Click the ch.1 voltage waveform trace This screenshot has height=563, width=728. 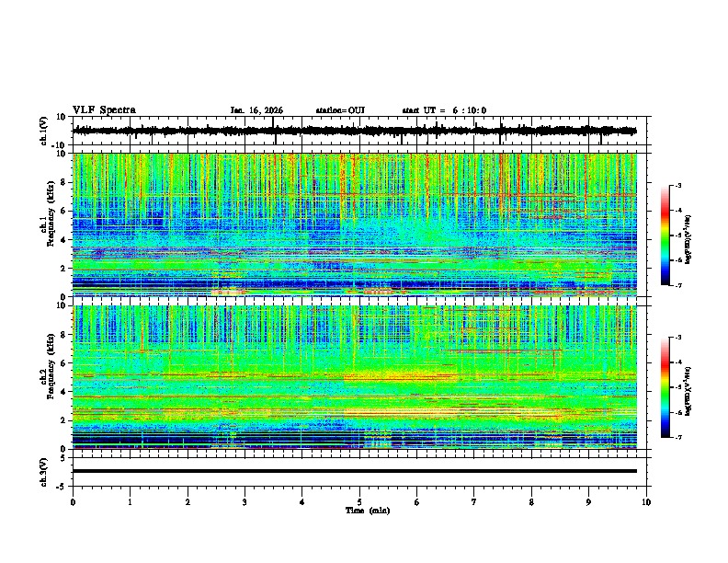(354, 131)
